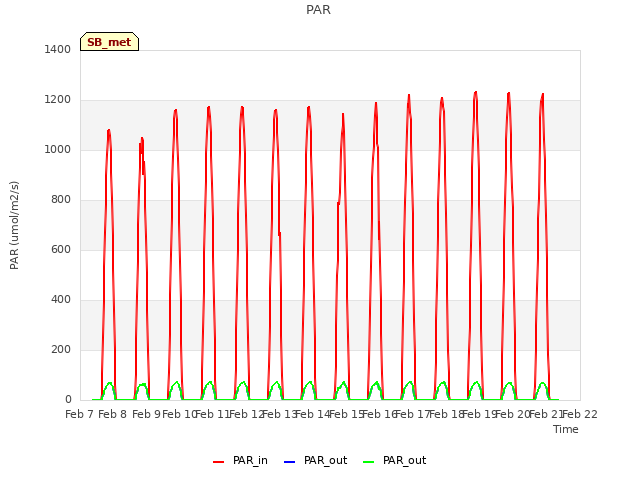Click the 1400 y-axis tick label
Image resolution: width=640 pixels, height=480 pixels.
(58, 49)
